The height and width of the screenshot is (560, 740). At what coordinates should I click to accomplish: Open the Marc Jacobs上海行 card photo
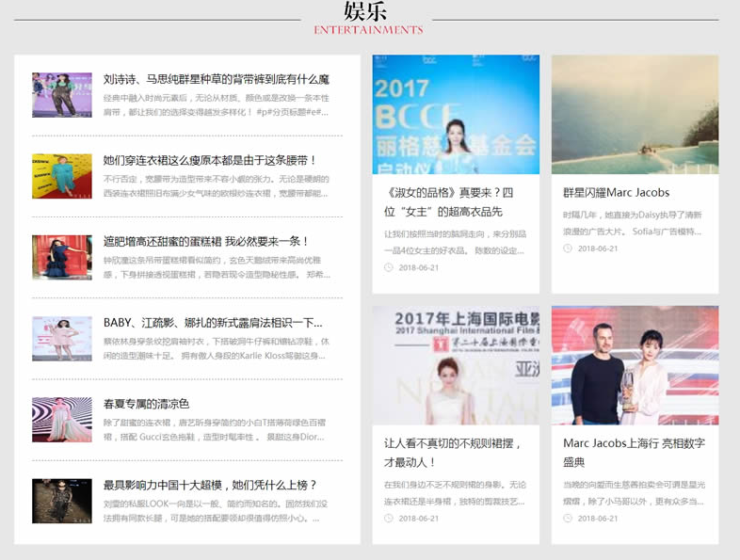pyautogui.click(x=635, y=365)
